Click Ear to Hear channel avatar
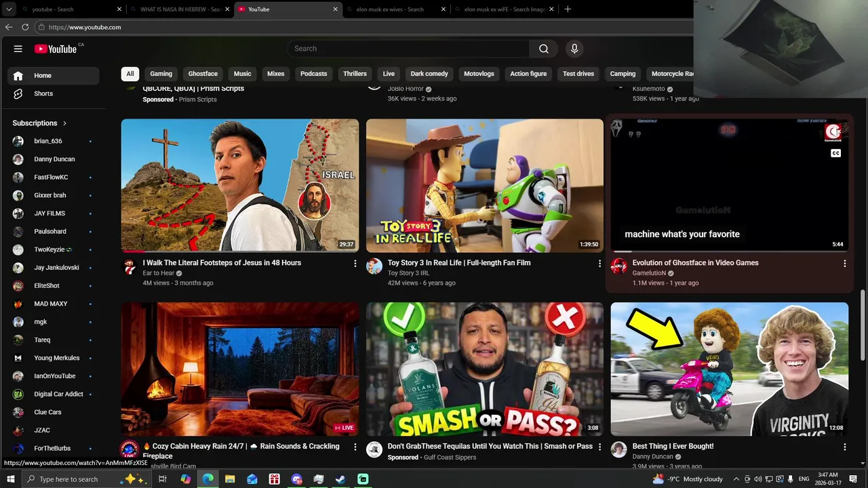Screen dimensions: 868x488 pos(130,266)
